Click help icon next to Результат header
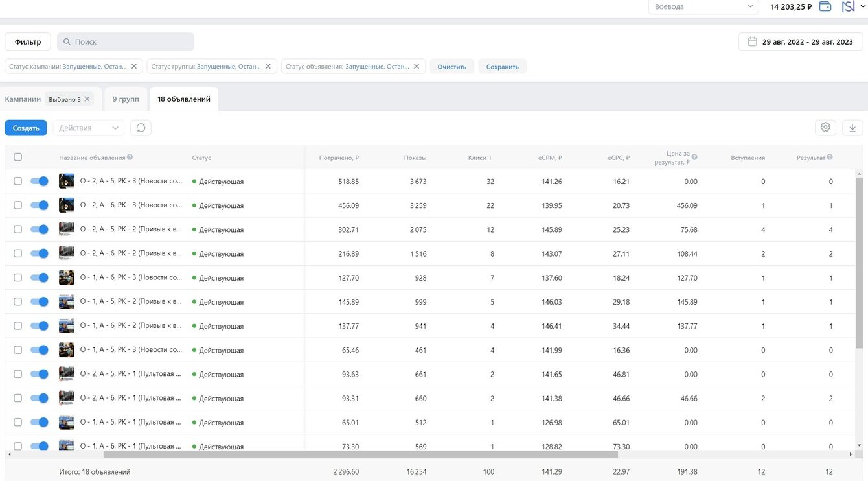Screen dimensions: 868x481 (x=830, y=158)
